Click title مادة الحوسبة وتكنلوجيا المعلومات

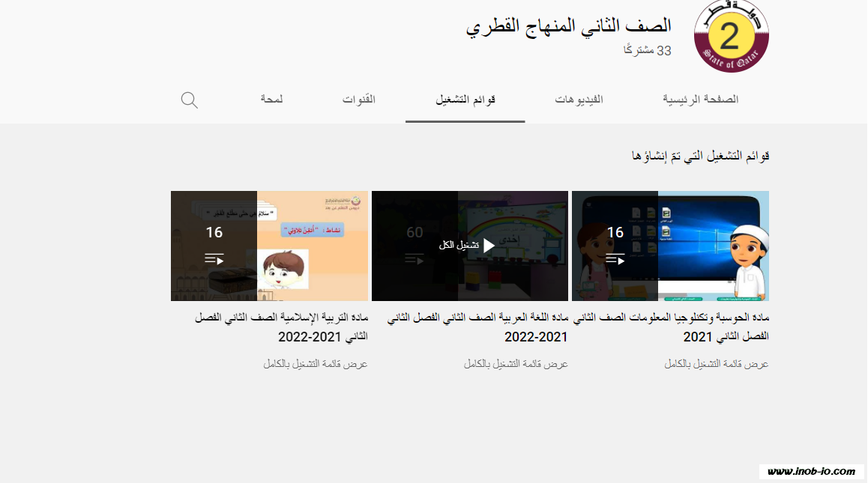coord(671,326)
